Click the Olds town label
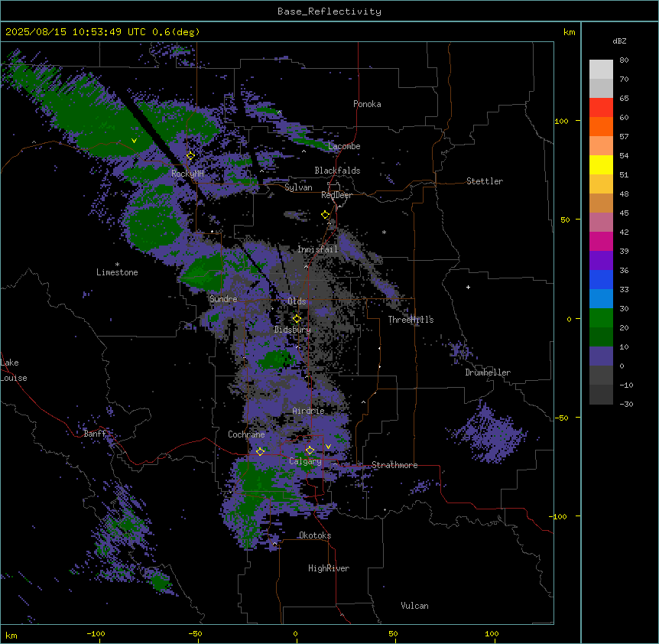 coord(297,301)
